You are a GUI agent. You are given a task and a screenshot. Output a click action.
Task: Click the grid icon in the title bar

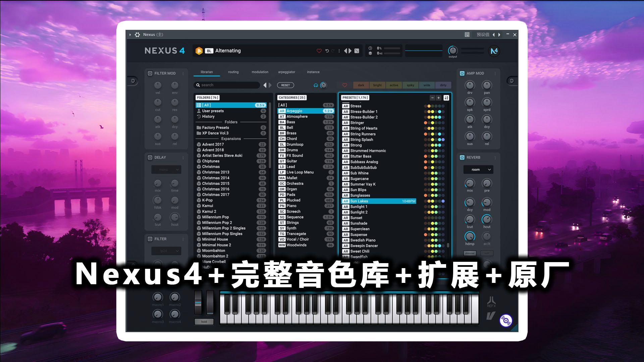467,35
